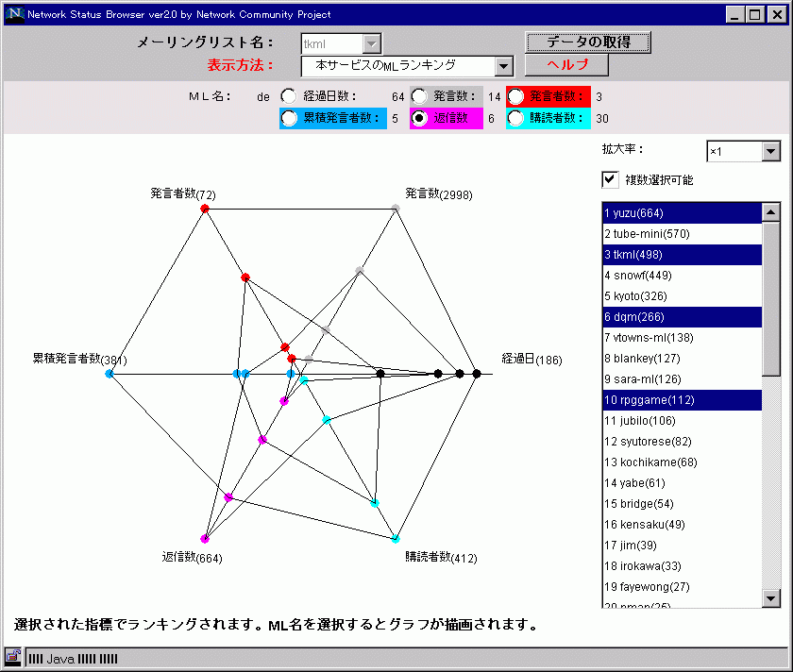793x672 pixels.
Task: Select the 発言数 radio button
Action: [418, 95]
